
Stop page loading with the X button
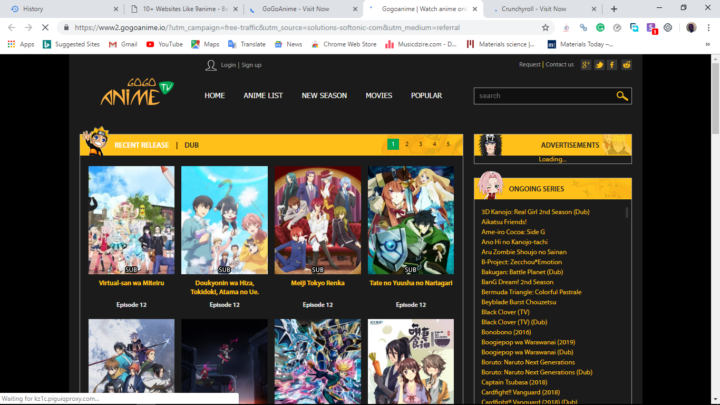(45, 28)
